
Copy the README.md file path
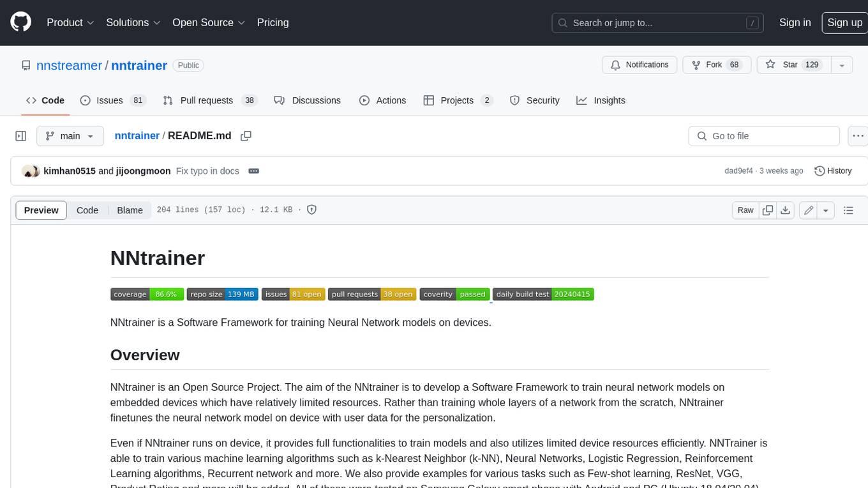[x=246, y=136]
